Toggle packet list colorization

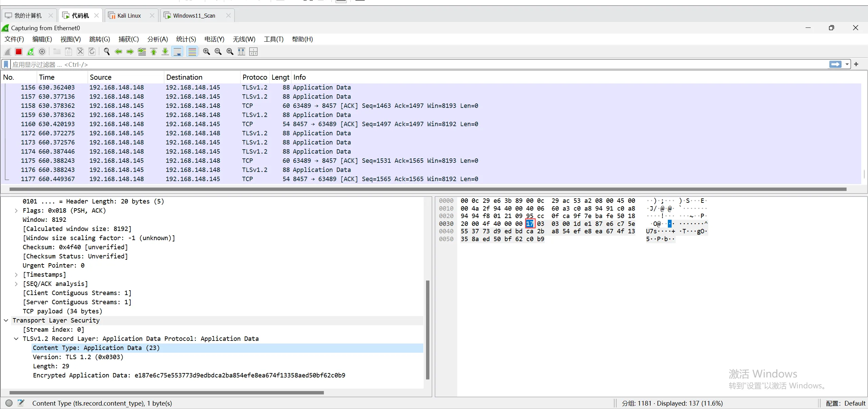coord(192,52)
